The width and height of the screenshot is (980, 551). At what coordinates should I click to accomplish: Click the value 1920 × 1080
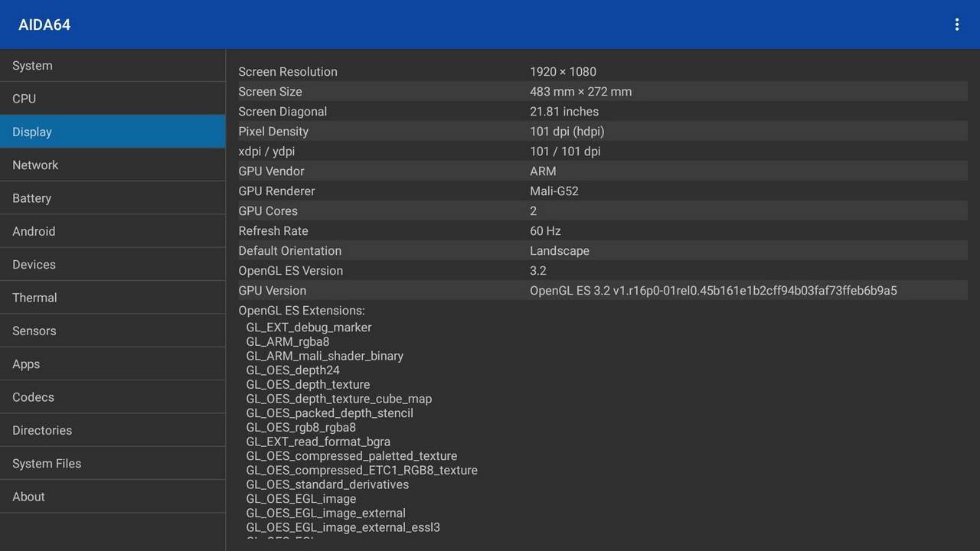click(563, 72)
